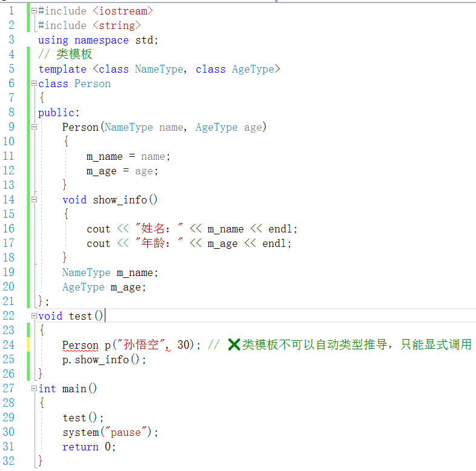Collapse the void test() fold marker
The height and width of the screenshot is (471, 476).
[34, 316]
